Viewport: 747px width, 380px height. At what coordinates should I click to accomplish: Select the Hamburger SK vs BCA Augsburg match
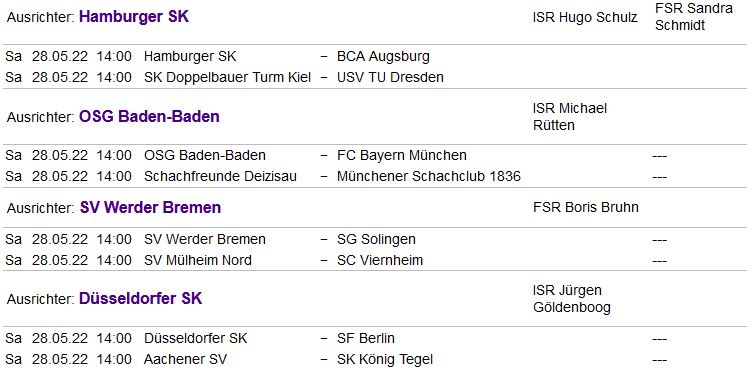pyautogui.click(x=374, y=56)
